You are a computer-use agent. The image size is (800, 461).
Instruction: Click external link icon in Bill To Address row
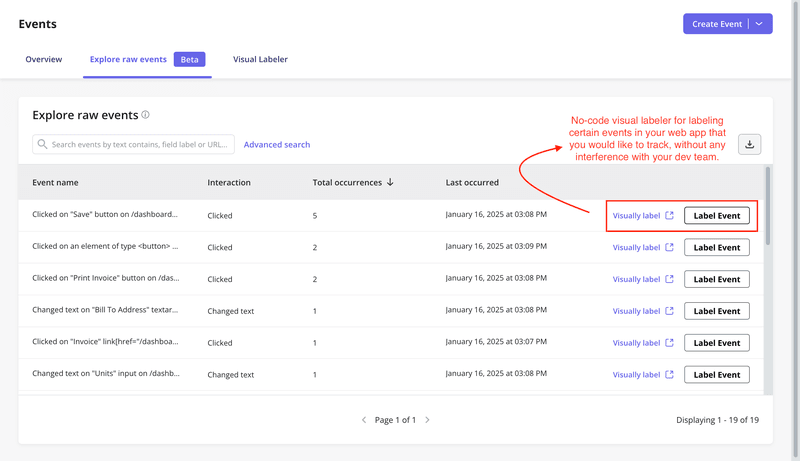tap(670, 311)
